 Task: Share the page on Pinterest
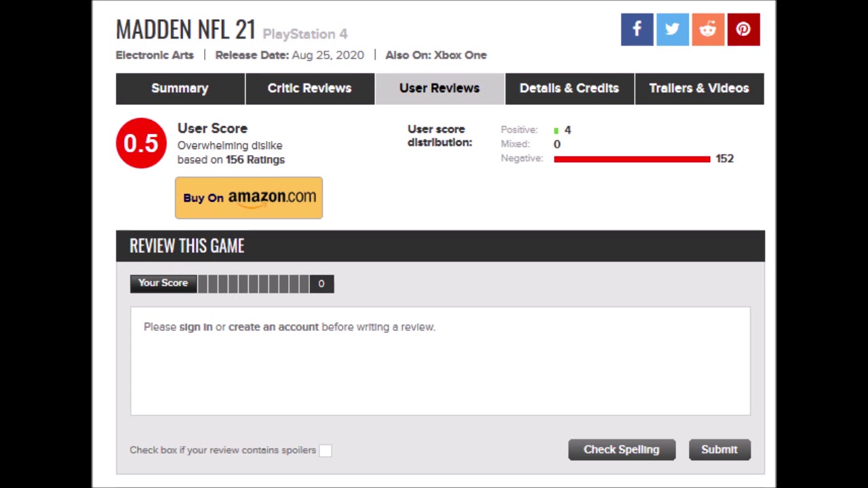coord(743,29)
